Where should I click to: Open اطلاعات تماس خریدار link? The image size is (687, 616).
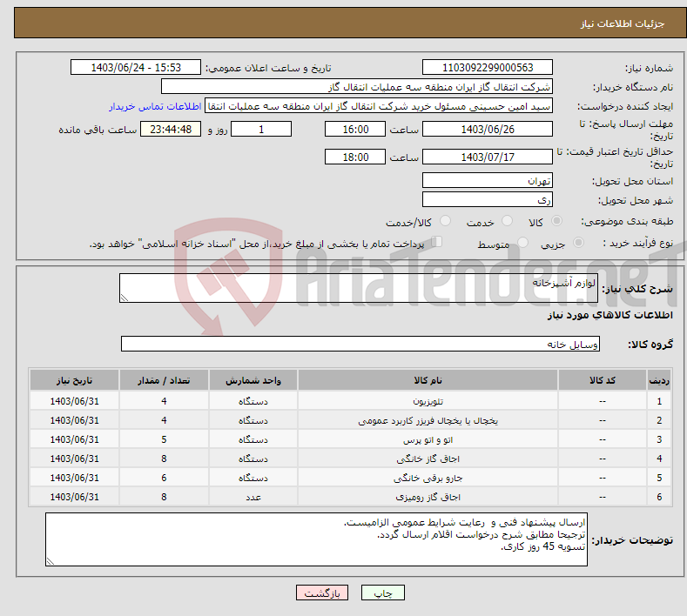(x=155, y=106)
